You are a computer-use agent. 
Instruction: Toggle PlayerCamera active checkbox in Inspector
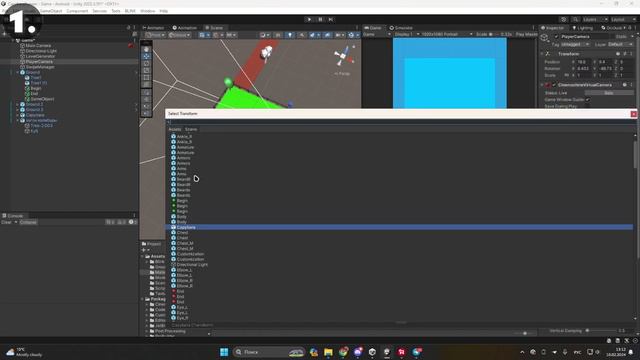(x=556, y=37)
